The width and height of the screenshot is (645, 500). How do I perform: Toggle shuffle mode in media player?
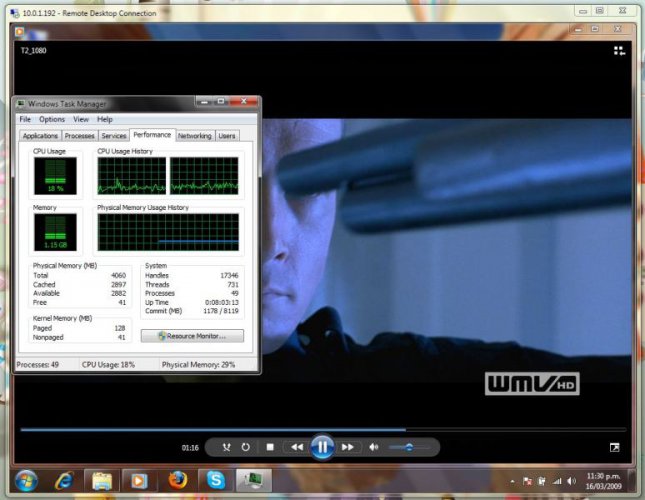[x=227, y=447]
